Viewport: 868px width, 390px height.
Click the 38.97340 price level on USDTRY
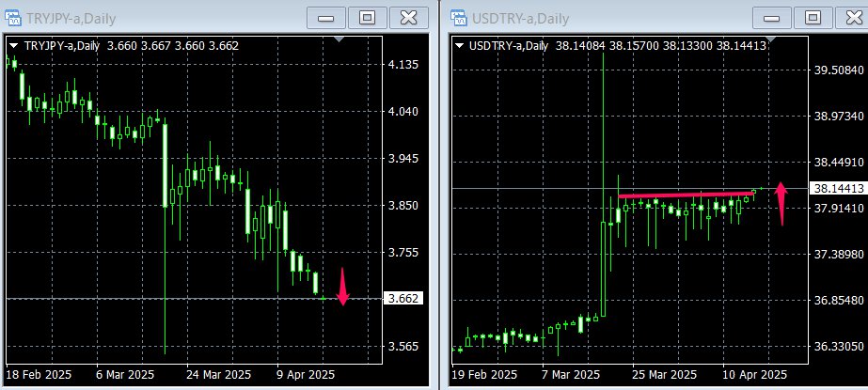(839, 117)
